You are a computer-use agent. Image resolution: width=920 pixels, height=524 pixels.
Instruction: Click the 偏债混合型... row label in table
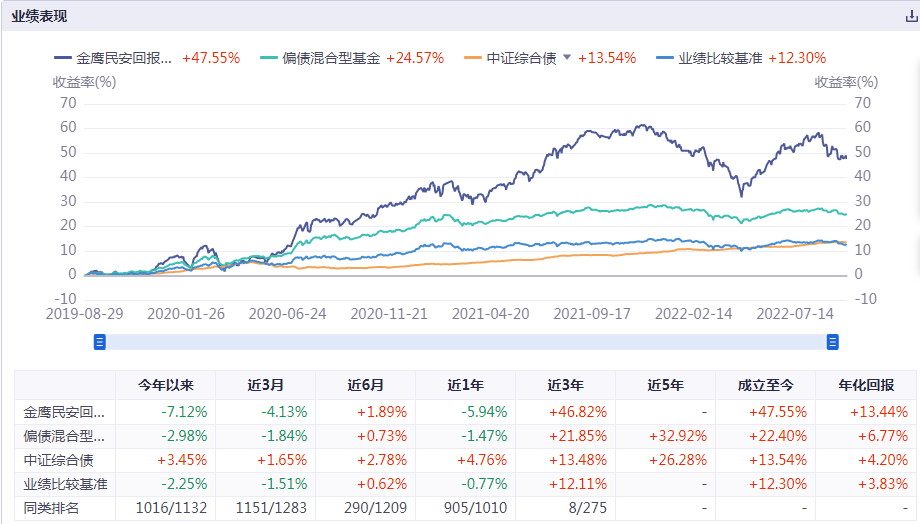[63, 436]
